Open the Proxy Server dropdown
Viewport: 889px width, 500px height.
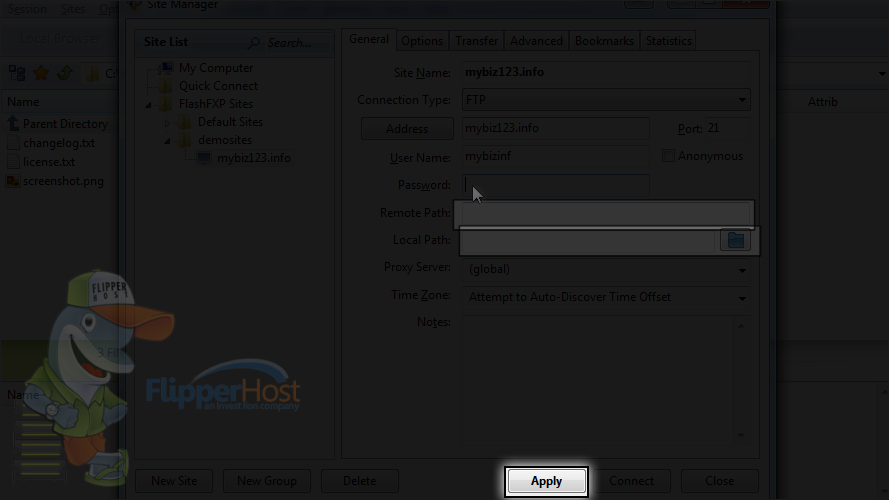606,269
